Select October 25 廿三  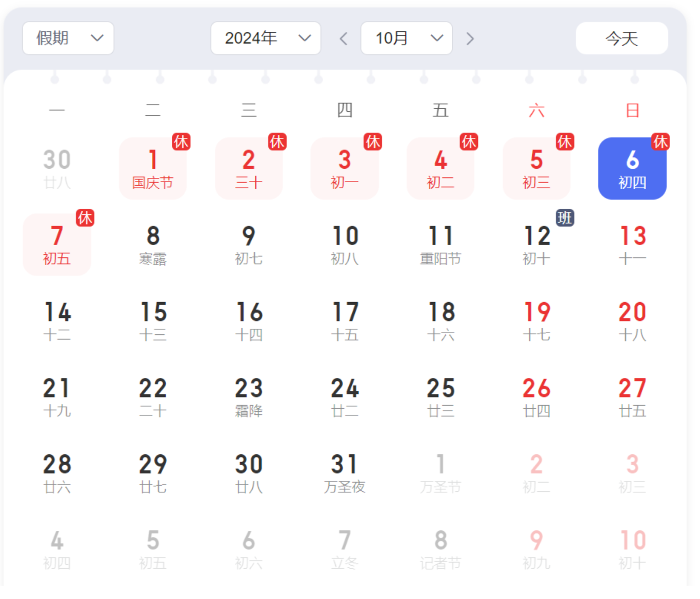click(x=441, y=397)
